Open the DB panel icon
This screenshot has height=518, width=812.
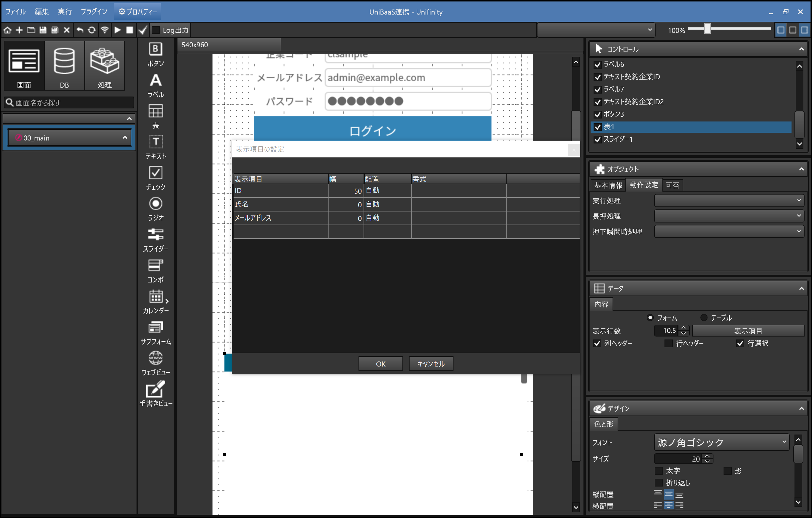pos(64,66)
